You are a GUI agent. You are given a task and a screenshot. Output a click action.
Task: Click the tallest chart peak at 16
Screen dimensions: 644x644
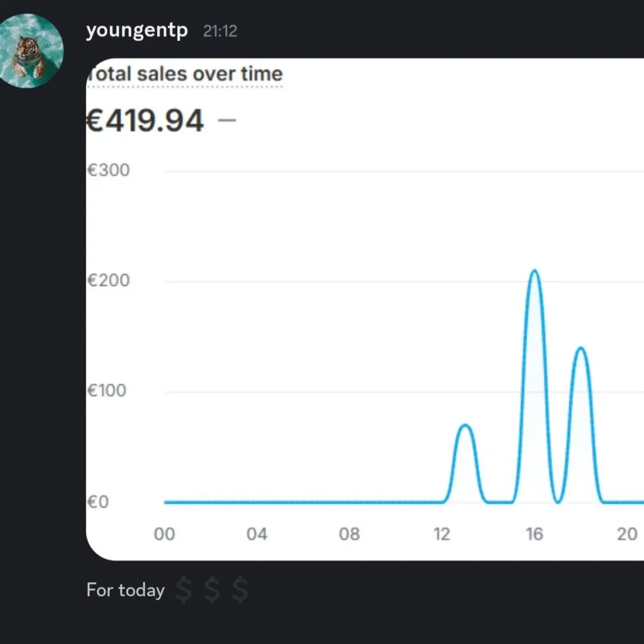point(534,271)
